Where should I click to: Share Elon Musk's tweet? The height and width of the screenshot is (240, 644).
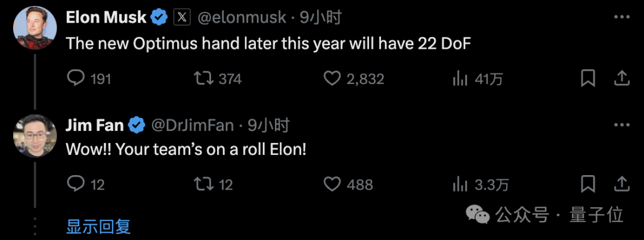(621, 78)
